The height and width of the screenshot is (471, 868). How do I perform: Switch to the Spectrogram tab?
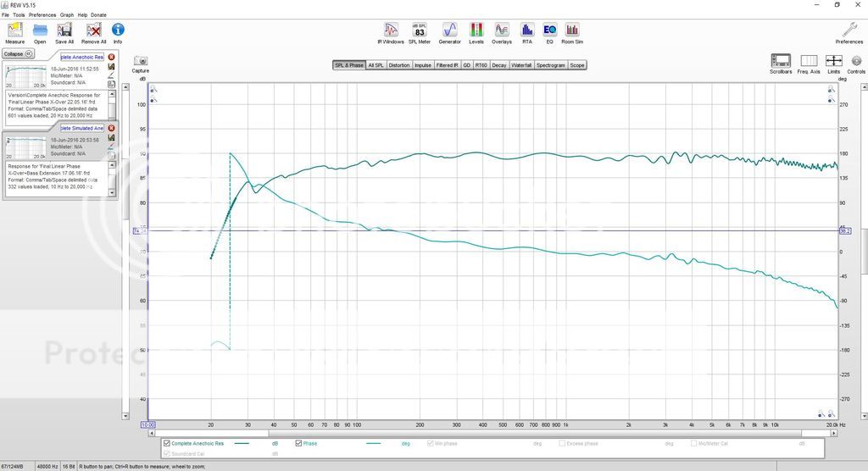pos(550,65)
